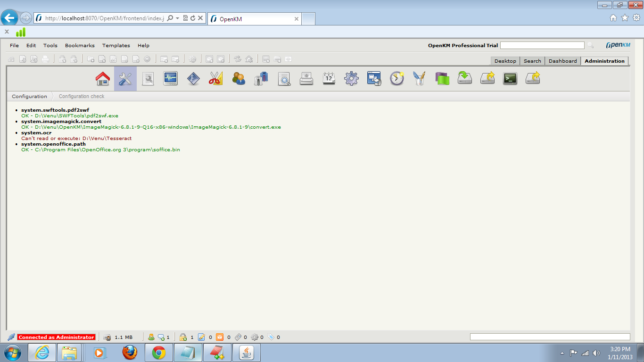Image resolution: width=644 pixels, height=362 pixels.
Task: Click the Configuration check breadcrumb
Action: coord(82,96)
